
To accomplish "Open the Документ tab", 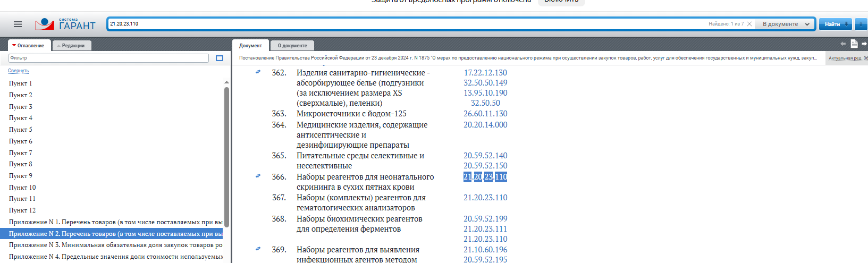I will coord(250,46).
